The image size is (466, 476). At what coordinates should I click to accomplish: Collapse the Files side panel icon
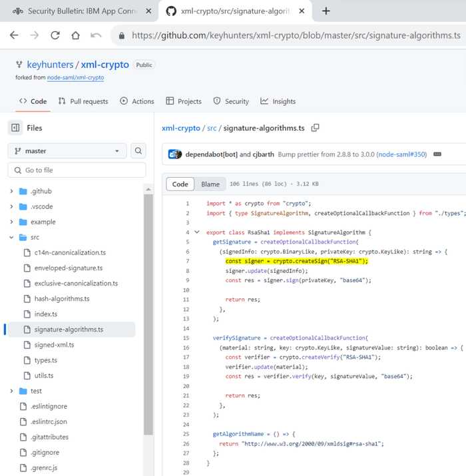pyautogui.click(x=15, y=128)
